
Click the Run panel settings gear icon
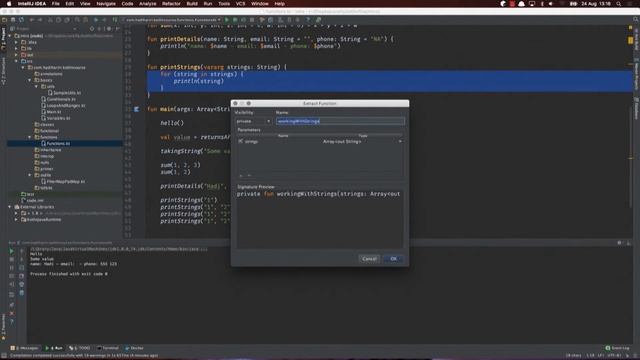click(x=620, y=243)
